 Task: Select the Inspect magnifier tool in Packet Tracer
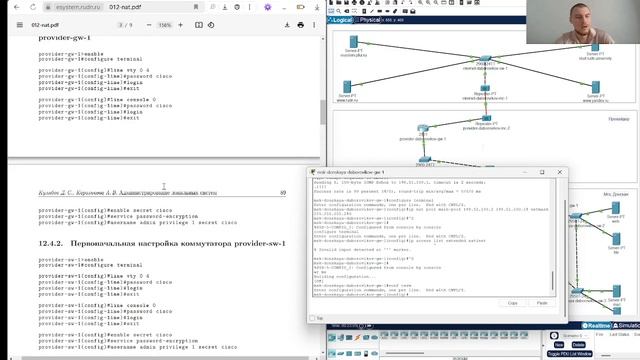(338, 11)
